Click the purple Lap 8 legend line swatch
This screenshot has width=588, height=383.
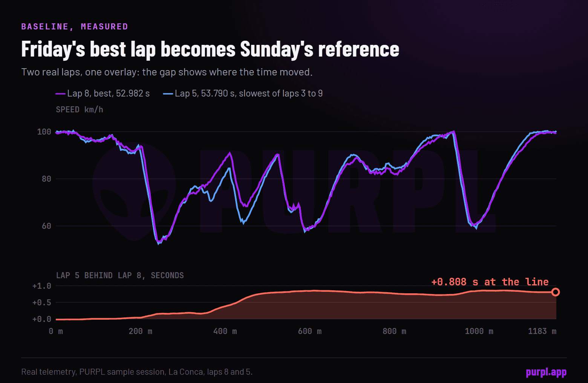coord(61,94)
